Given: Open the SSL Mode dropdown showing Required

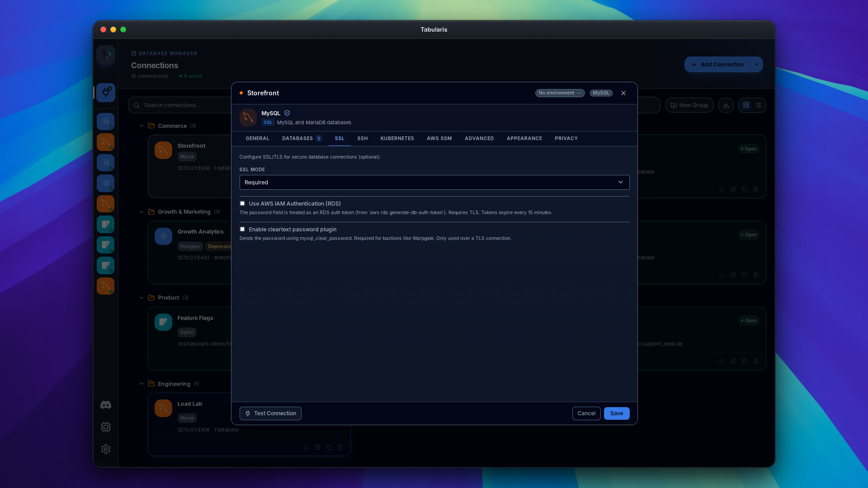Looking at the screenshot, I should pyautogui.click(x=434, y=182).
